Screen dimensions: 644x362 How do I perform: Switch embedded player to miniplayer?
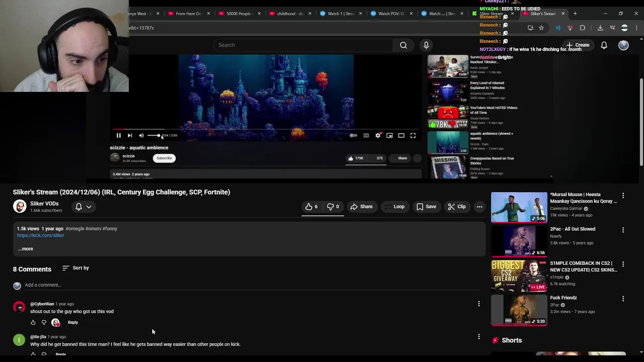click(389, 135)
